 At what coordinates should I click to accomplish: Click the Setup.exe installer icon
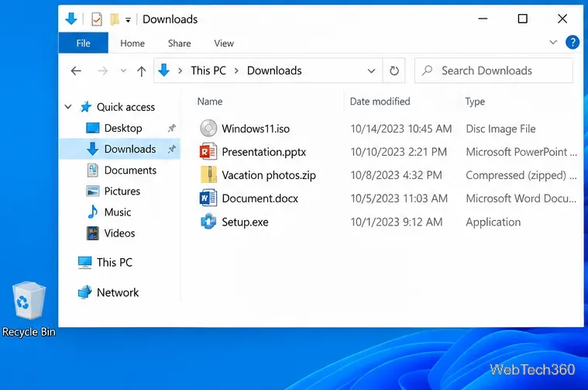tap(208, 222)
